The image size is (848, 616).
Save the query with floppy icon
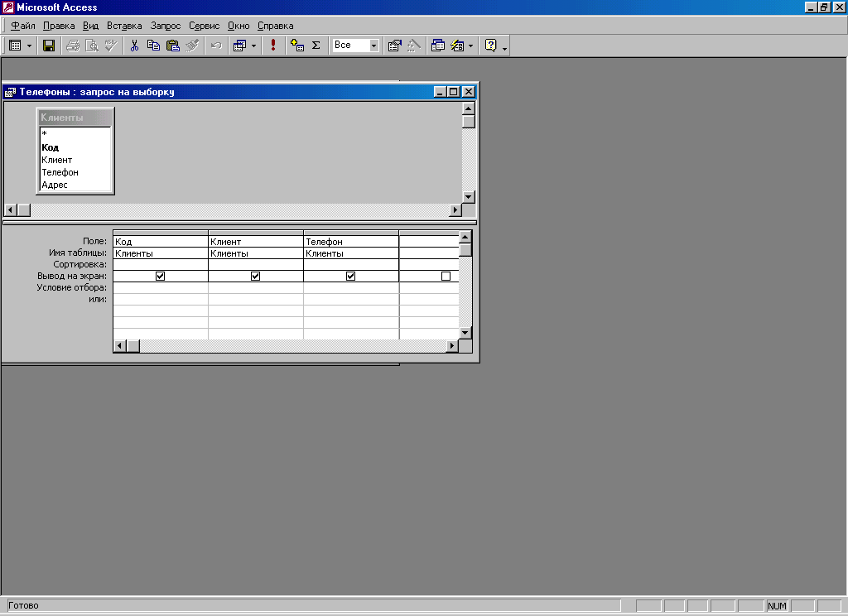click(x=49, y=46)
